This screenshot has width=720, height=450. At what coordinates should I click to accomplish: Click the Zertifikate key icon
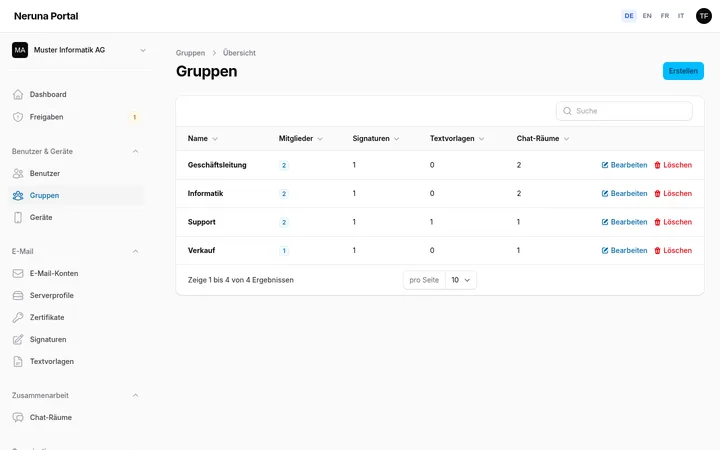click(18, 318)
